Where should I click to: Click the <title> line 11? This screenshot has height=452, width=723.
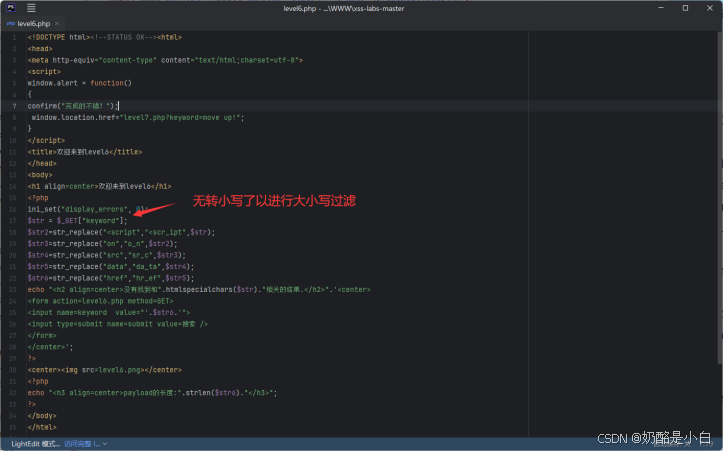point(85,152)
